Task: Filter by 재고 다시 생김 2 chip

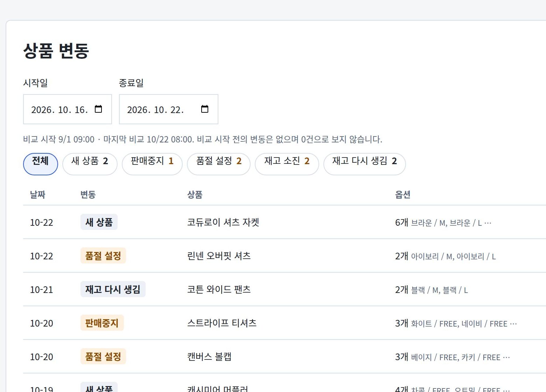Action: [365, 164]
